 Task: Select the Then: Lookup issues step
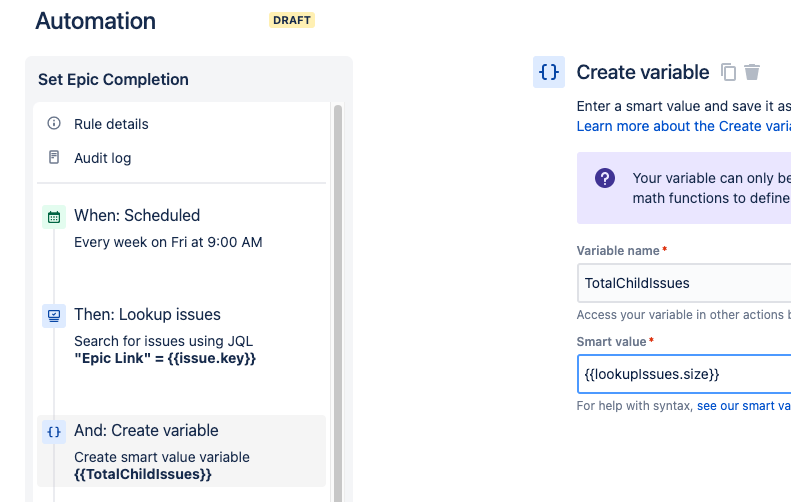click(x=147, y=314)
